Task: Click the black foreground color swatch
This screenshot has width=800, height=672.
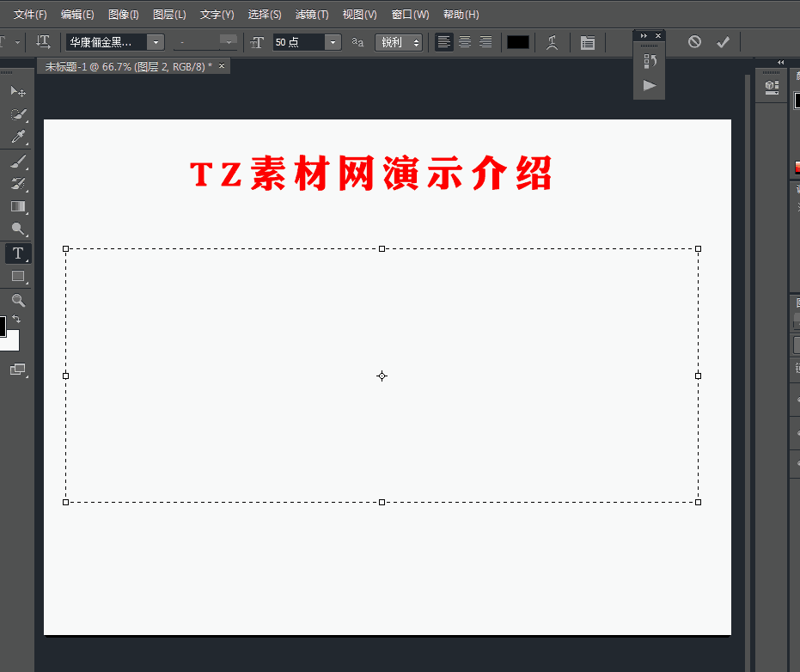Action: 3,326
